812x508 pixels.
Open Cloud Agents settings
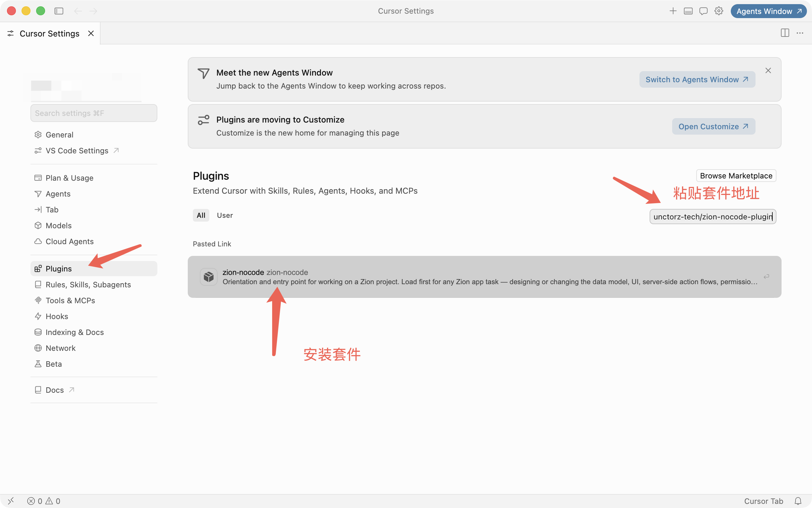tap(94, 241)
